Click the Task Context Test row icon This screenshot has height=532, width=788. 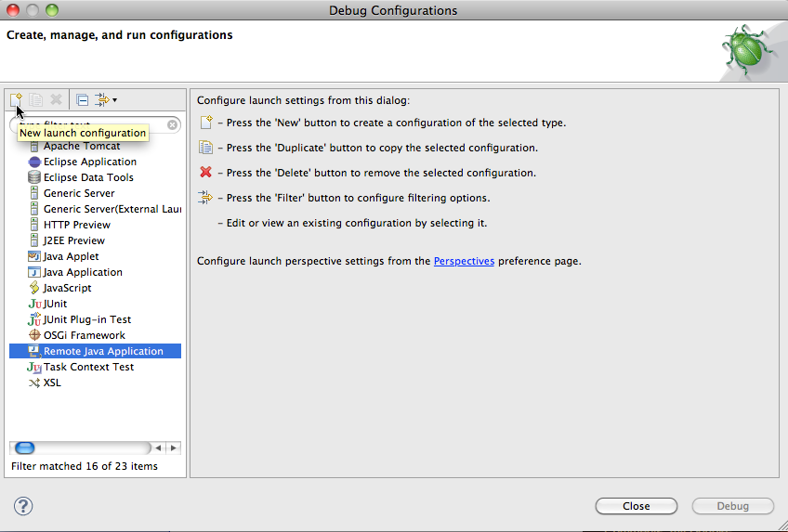34,368
